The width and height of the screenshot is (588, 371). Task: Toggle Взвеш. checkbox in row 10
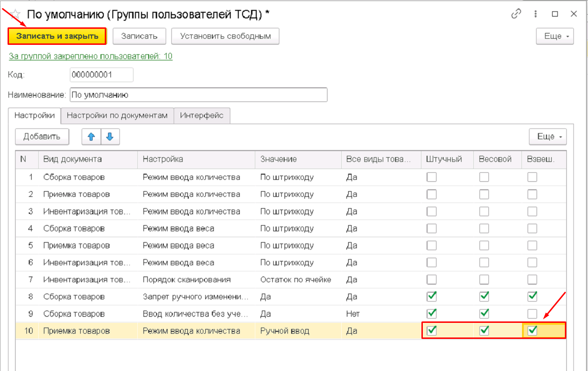pos(532,331)
